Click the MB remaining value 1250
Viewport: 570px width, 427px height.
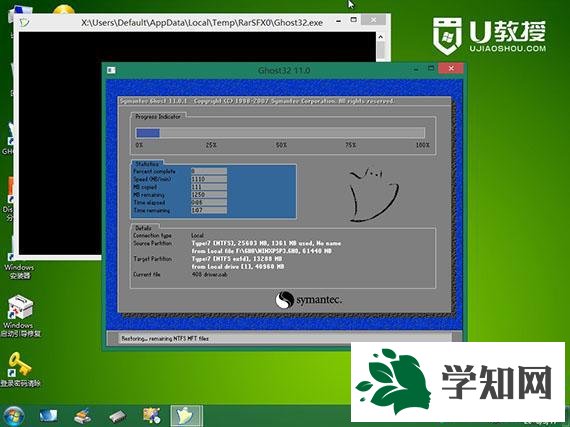click(x=209, y=195)
